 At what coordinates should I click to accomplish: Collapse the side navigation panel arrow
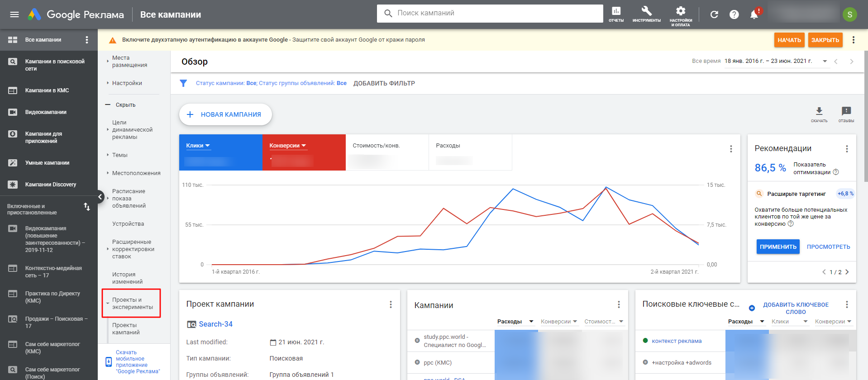pyautogui.click(x=100, y=197)
